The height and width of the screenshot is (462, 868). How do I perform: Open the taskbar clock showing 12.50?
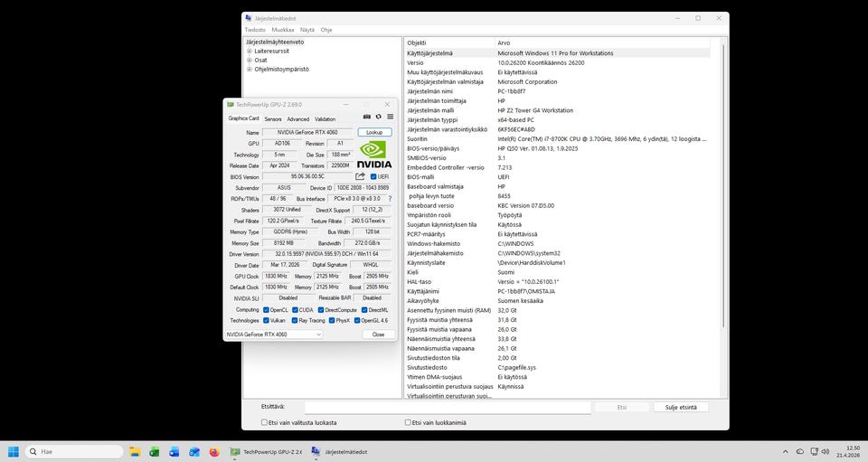tap(848, 451)
